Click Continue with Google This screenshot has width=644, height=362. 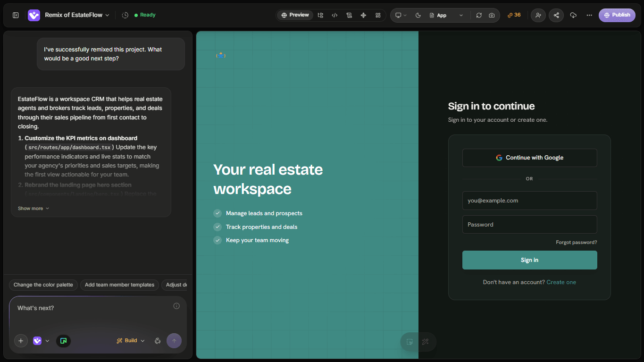pyautogui.click(x=529, y=158)
